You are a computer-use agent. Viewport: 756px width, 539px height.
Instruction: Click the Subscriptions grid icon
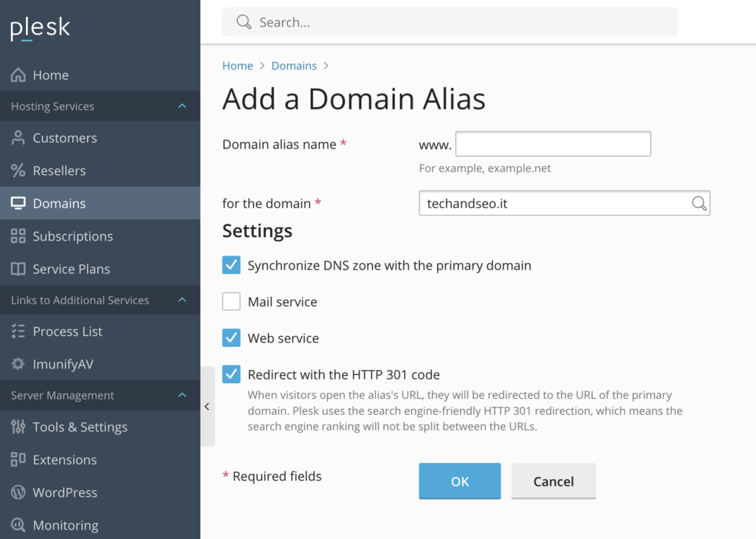[18, 236]
